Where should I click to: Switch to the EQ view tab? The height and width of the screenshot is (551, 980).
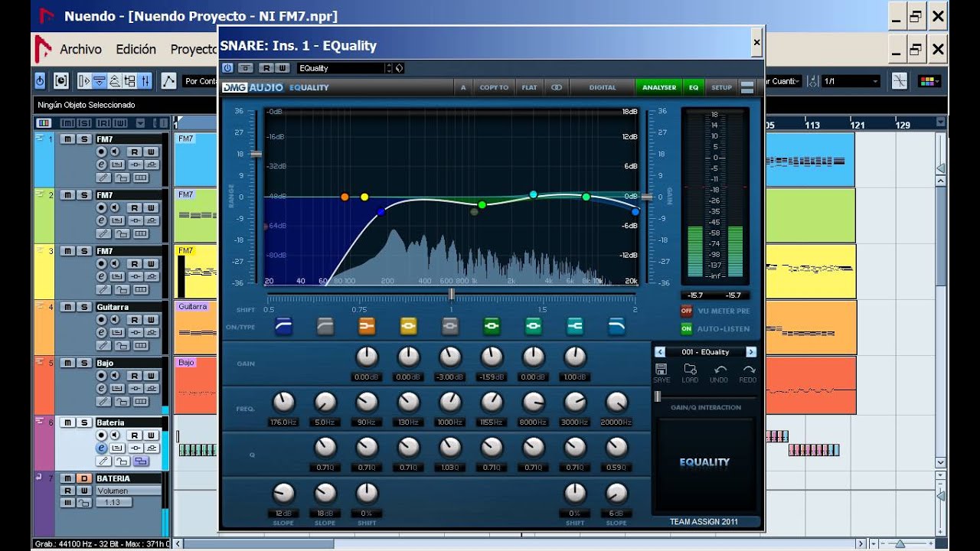[x=694, y=87]
